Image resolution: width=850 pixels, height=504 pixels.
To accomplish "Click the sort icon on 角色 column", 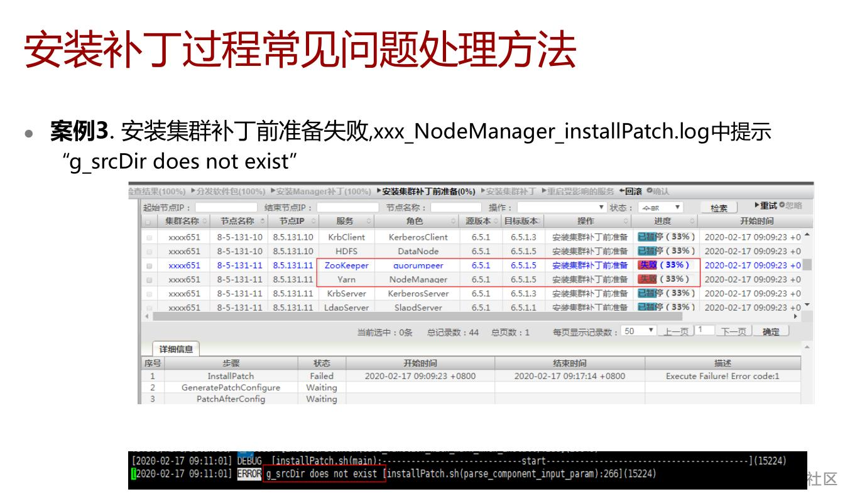I will 453,222.
